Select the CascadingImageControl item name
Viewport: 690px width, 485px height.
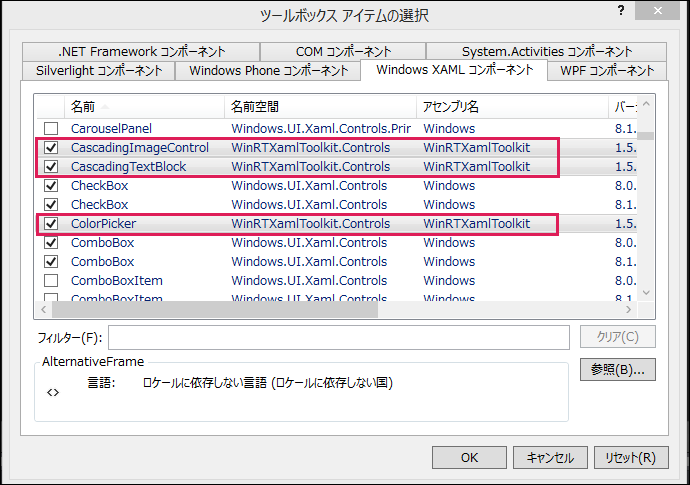click(x=140, y=147)
